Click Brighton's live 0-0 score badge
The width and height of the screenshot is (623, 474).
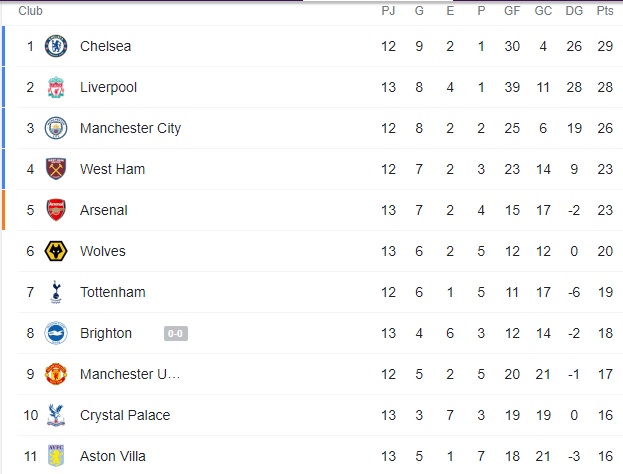tap(175, 333)
